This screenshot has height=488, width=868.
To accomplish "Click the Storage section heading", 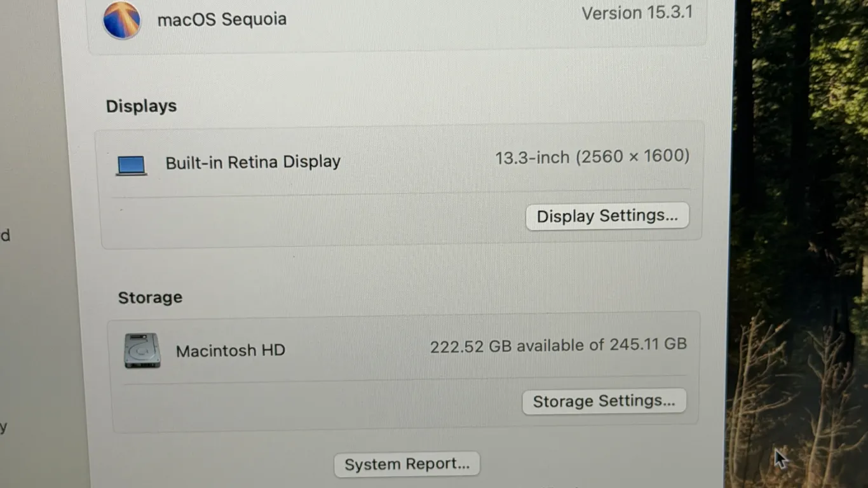I will point(150,297).
